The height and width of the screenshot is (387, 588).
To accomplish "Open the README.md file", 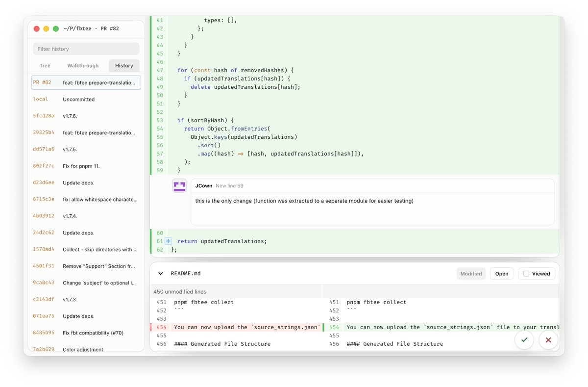I will pyautogui.click(x=502, y=274).
